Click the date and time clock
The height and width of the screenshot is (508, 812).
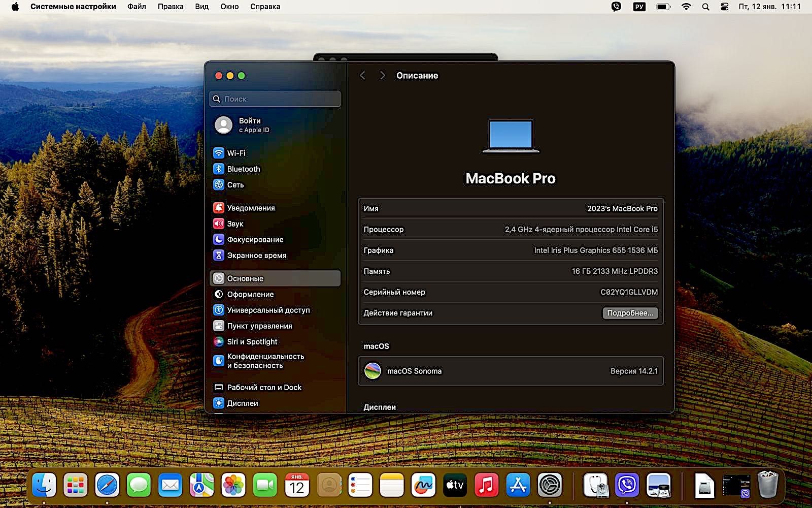point(769,7)
